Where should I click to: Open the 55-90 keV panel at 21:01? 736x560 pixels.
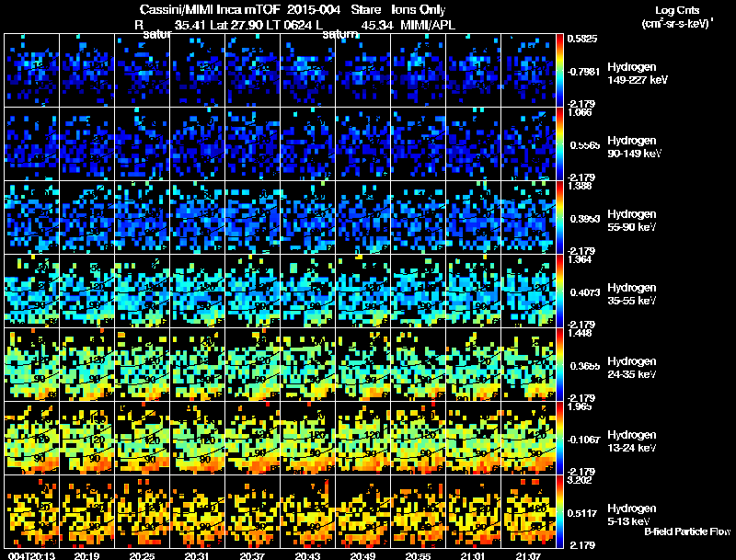coord(473,218)
